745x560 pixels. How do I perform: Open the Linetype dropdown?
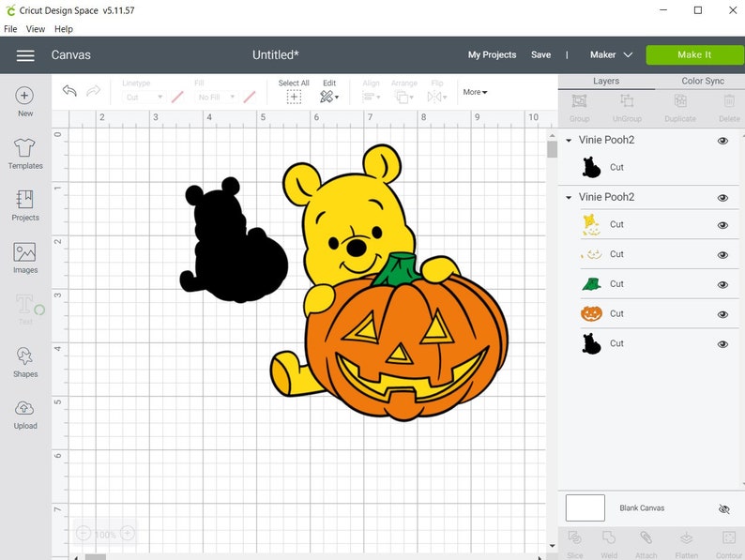(x=143, y=97)
